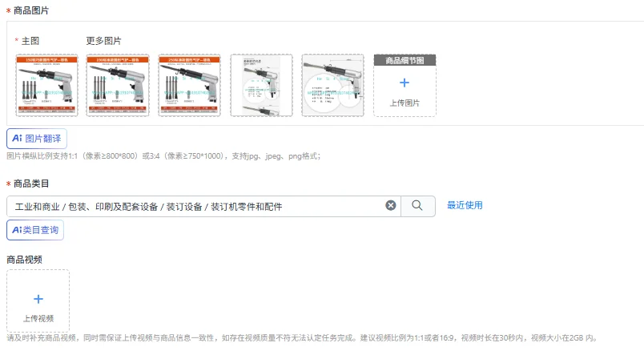The image size is (644, 351).
Task: Open AI类目查询 category lookup
Action: [x=35, y=230]
